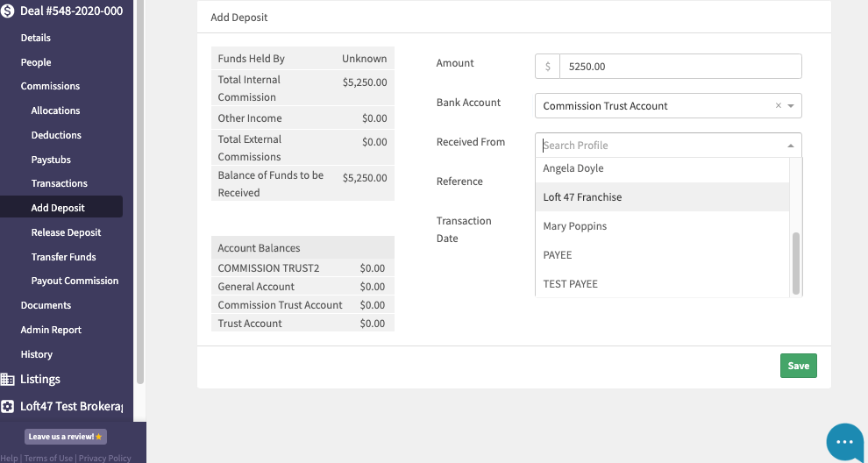Save the deposit

click(798, 366)
